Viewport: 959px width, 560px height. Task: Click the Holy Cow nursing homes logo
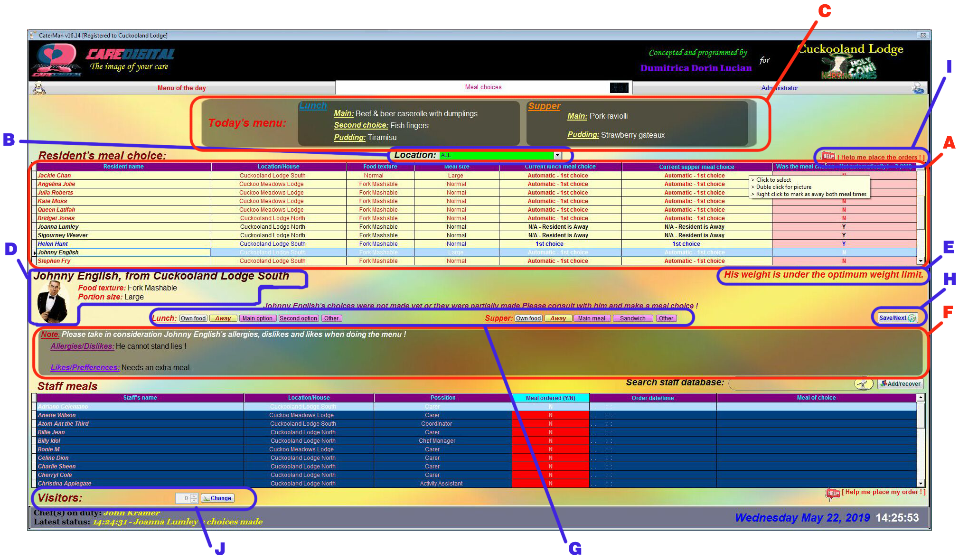pyautogui.click(x=850, y=67)
